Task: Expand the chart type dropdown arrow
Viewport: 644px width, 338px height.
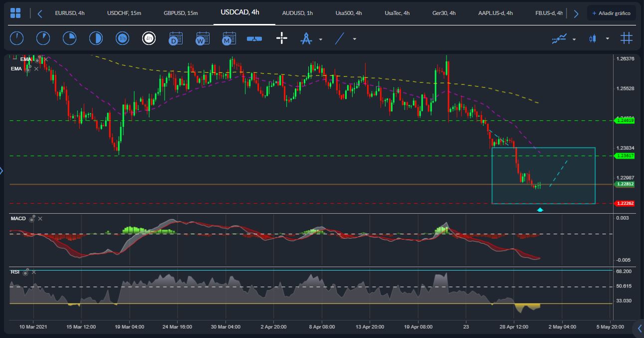Action: (607, 39)
